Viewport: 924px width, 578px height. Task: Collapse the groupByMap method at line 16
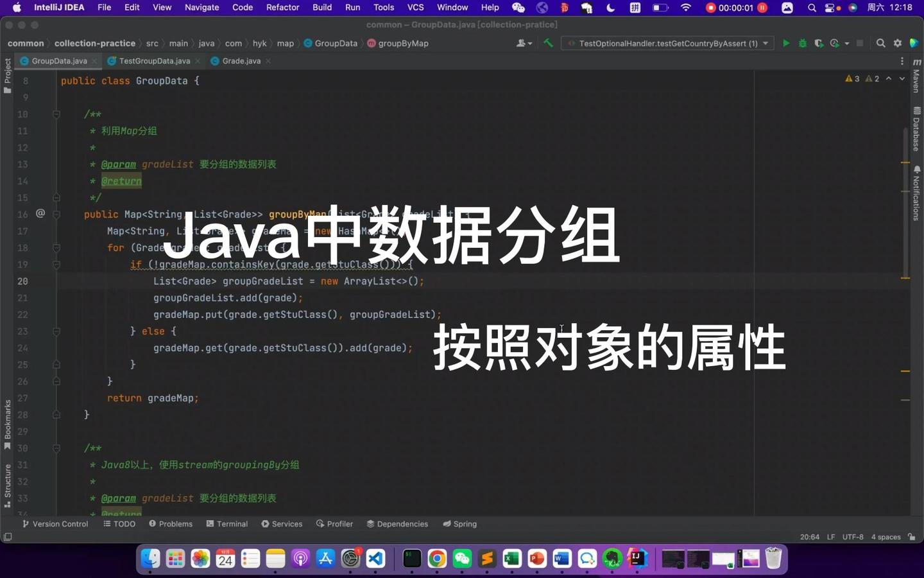[x=56, y=215]
